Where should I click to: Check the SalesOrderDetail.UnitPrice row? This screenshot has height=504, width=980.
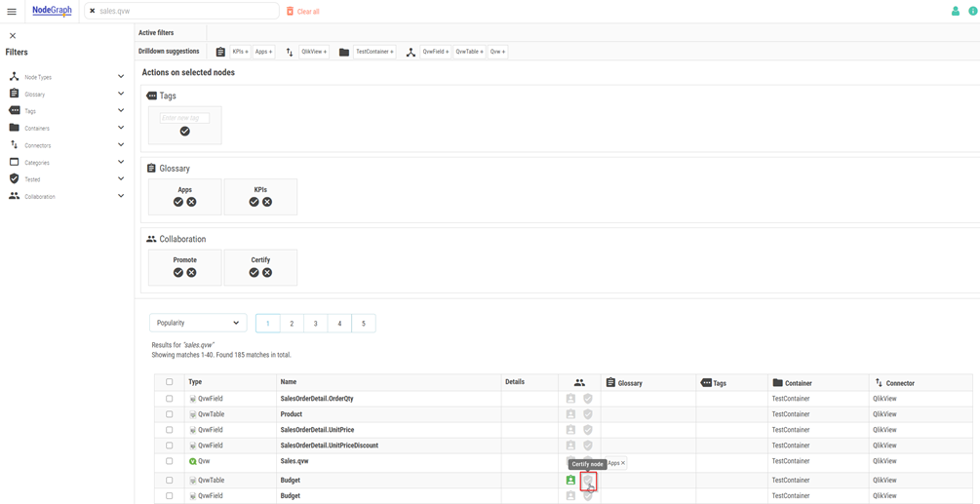pyautogui.click(x=170, y=430)
